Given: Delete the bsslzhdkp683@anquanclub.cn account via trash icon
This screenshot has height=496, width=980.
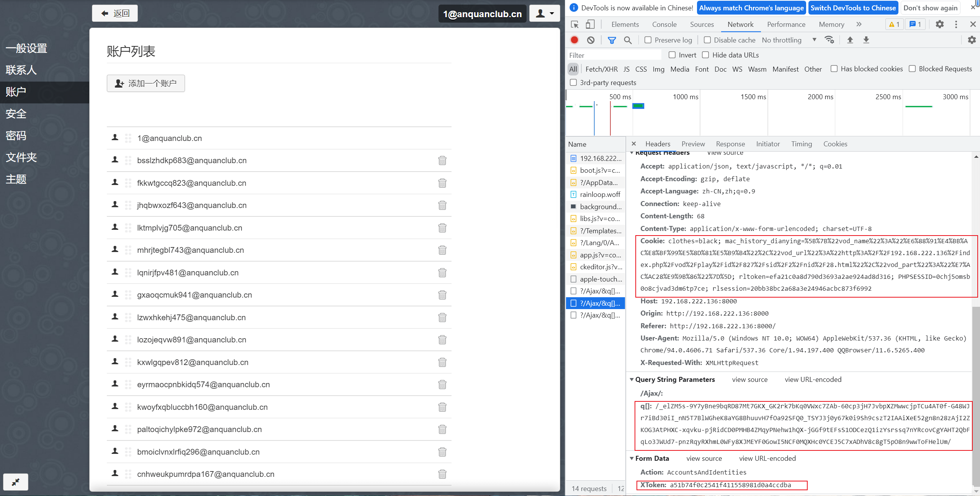Looking at the screenshot, I should click(442, 160).
